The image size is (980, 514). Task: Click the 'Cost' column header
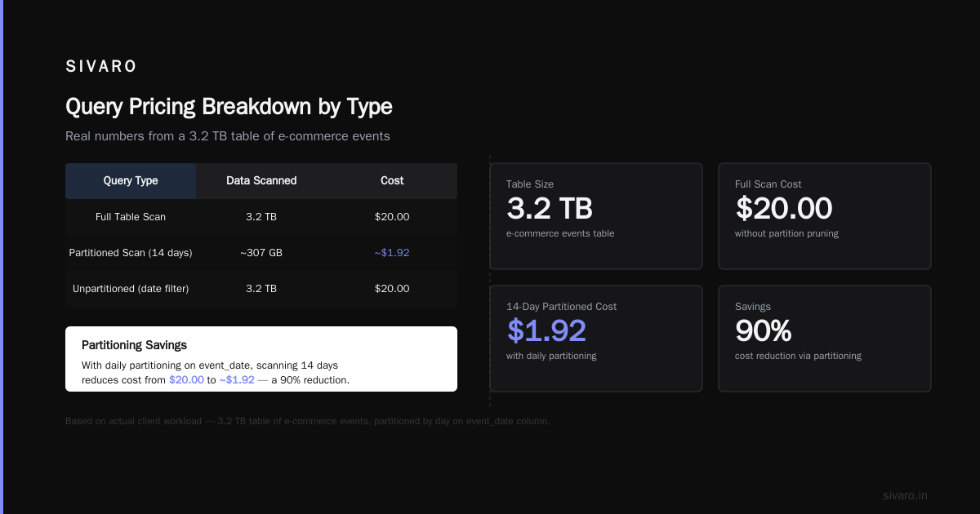point(392,180)
